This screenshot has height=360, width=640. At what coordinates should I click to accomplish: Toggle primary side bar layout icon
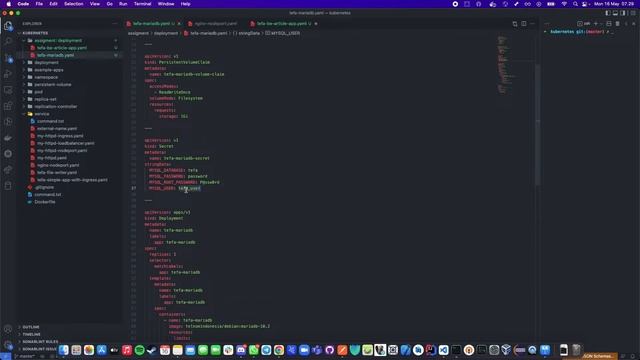tap(608, 13)
